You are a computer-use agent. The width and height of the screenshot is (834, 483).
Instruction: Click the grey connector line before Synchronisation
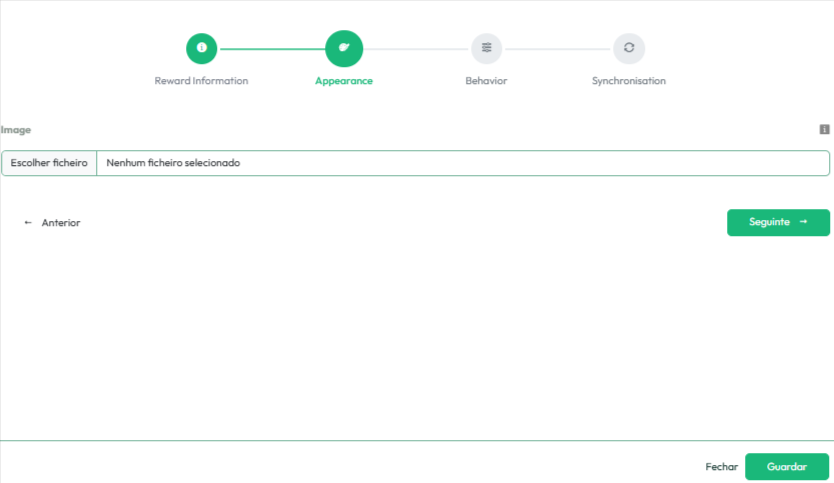[x=557, y=48]
